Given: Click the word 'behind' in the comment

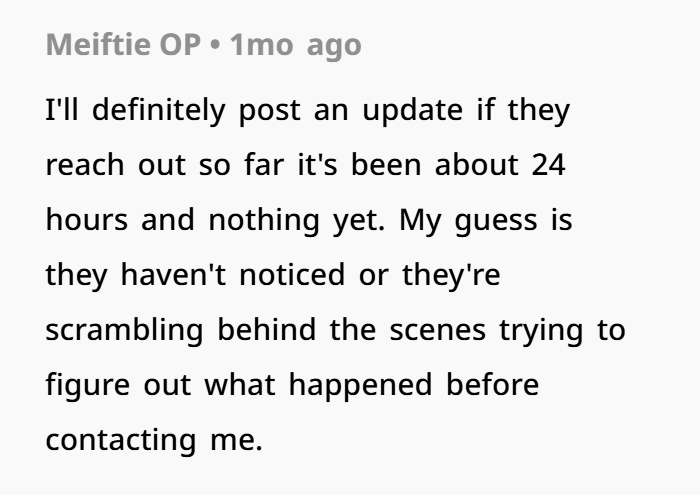Looking at the screenshot, I should coord(267,329).
